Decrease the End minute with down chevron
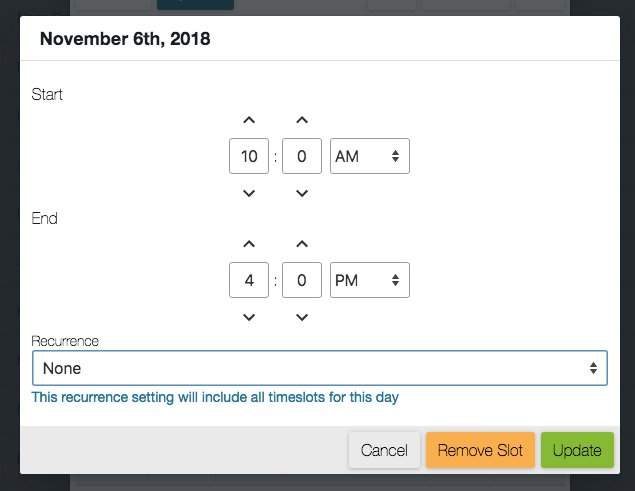The image size is (635, 491). pyautogui.click(x=302, y=318)
